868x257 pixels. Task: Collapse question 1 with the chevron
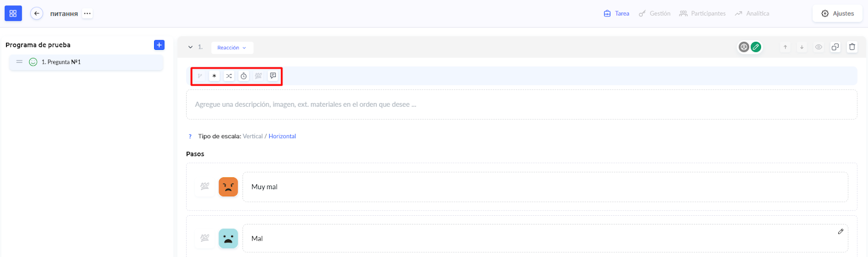pos(190,47)
